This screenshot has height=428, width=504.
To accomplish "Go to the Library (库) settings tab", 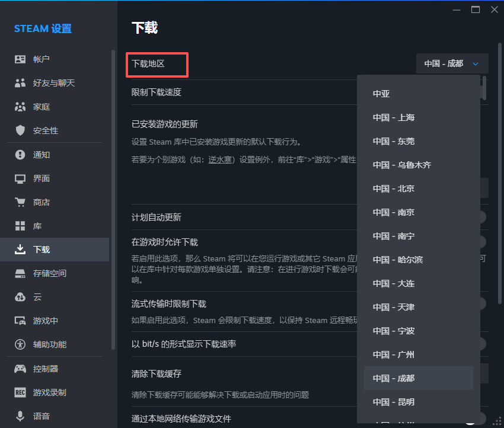I will [37, 226].
